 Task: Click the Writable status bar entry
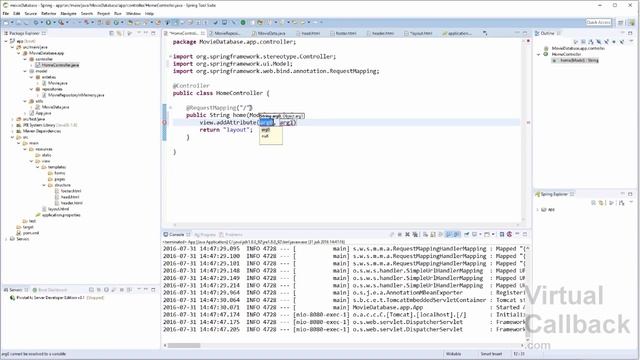pyautogui.click(x=453, y=354)
